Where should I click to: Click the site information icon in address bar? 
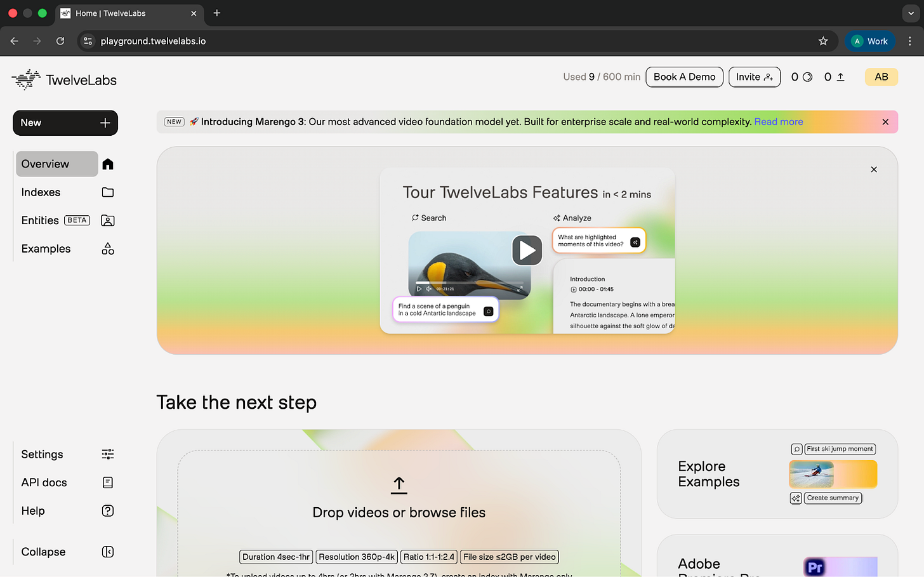(x=88, y=41)
